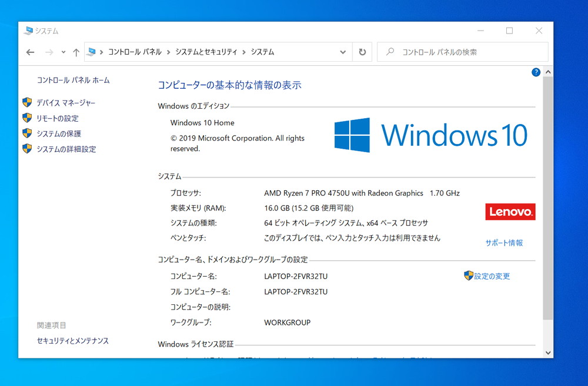Open the recent locations dropdown arrow
588x386 pixels.
[x=64, y=52]
